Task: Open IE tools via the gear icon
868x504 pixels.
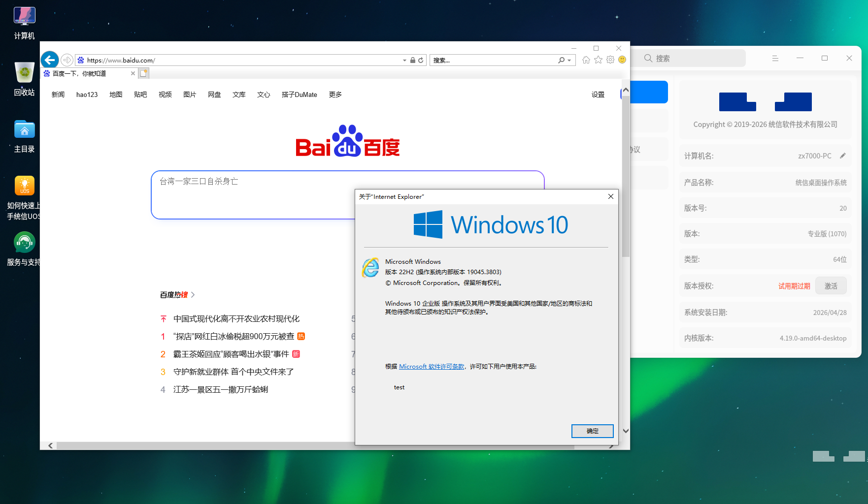Action: tap(610, 60)
